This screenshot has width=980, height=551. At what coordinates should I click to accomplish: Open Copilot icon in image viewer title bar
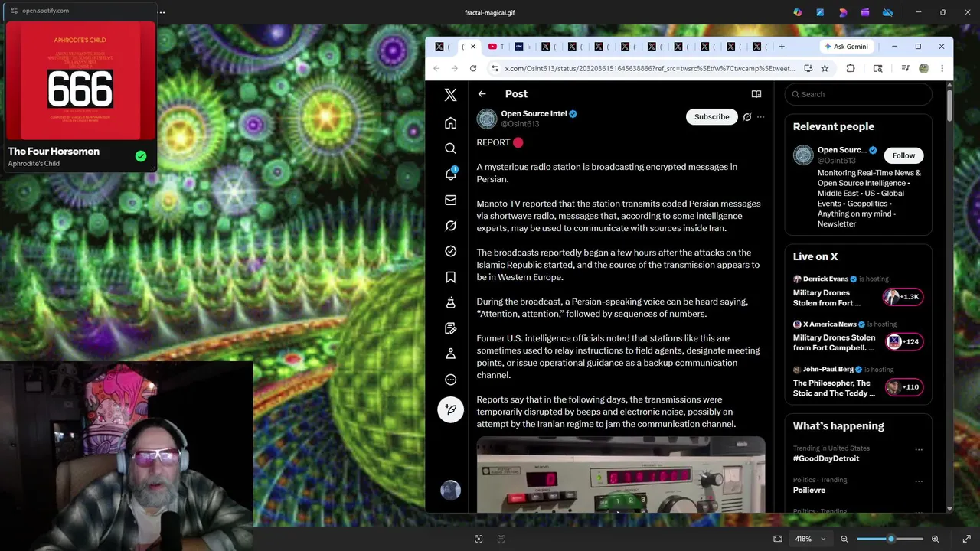pyautogui.click(x=798, y=12)
